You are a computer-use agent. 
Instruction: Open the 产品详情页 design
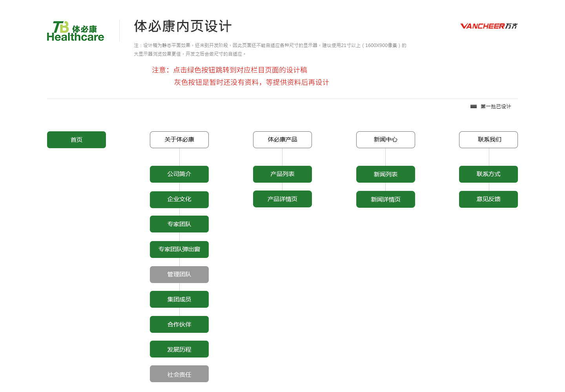[x=282, y=199]
